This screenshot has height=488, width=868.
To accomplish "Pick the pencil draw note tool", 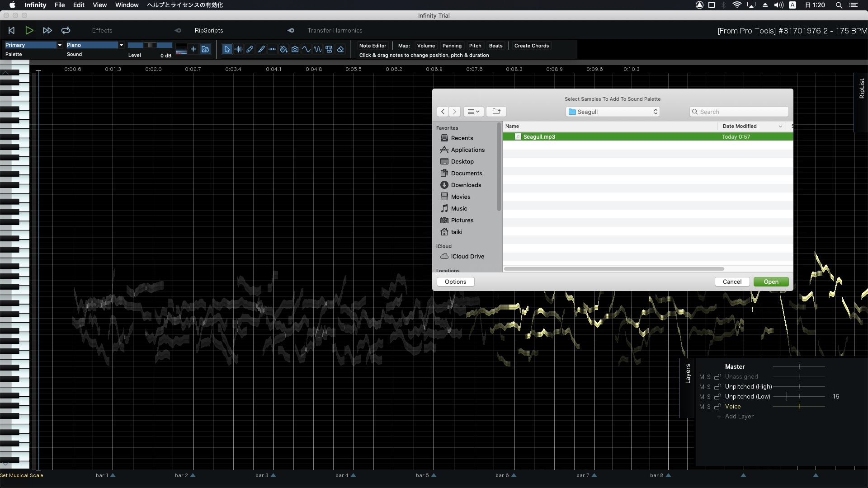I will [250, 49].
